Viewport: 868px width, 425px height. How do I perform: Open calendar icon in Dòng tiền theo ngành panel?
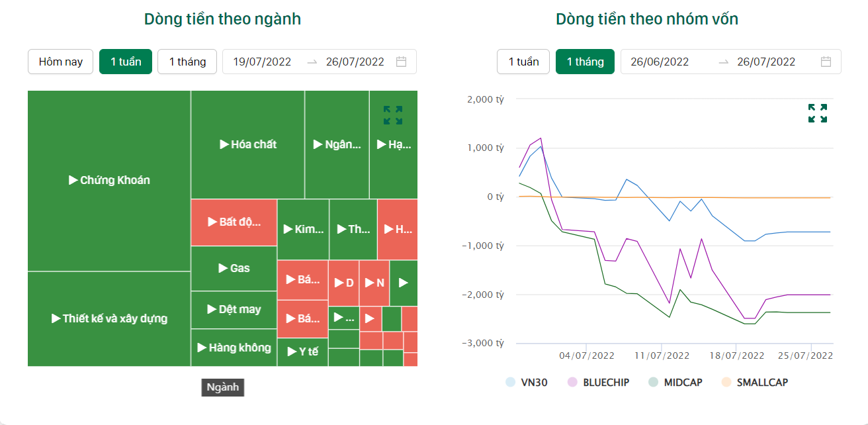[401, 62]
